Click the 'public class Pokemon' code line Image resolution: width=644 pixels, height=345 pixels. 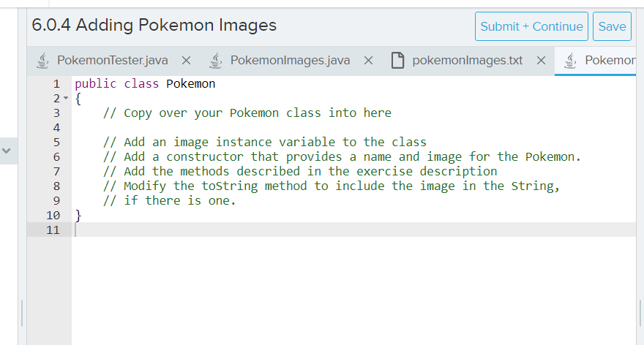[x=145, y=83]
